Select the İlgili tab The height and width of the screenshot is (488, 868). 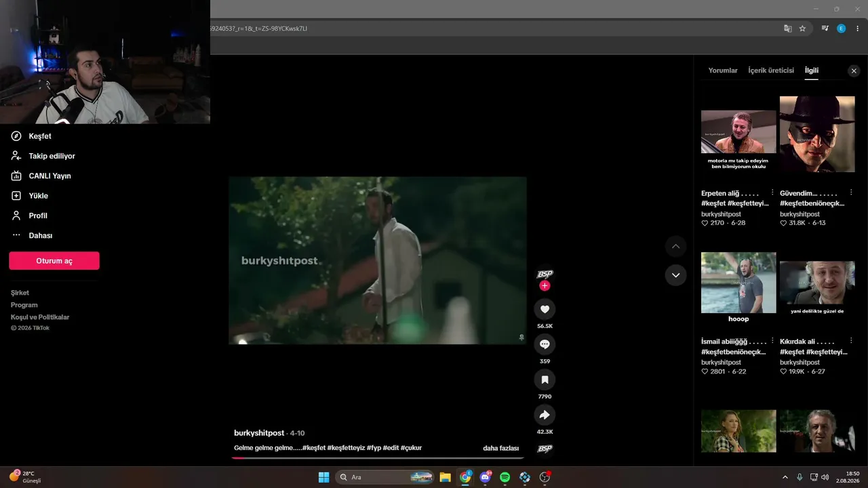pos(812,70)
